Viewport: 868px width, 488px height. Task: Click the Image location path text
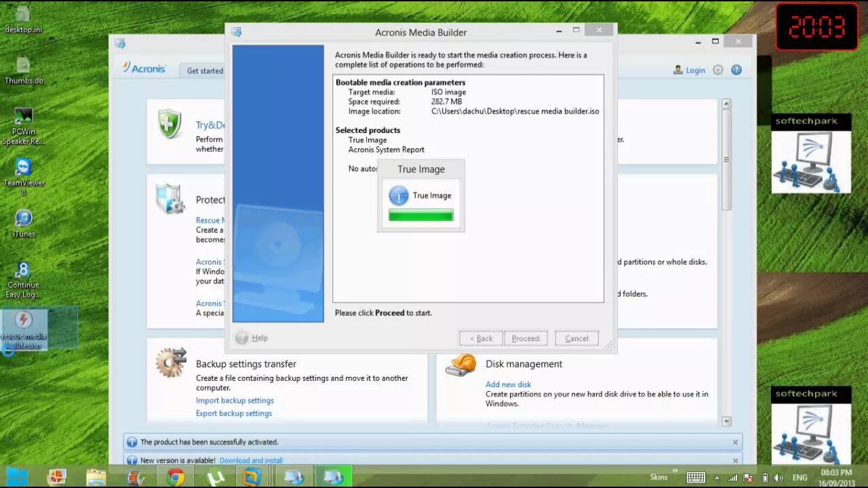[515, 111]
